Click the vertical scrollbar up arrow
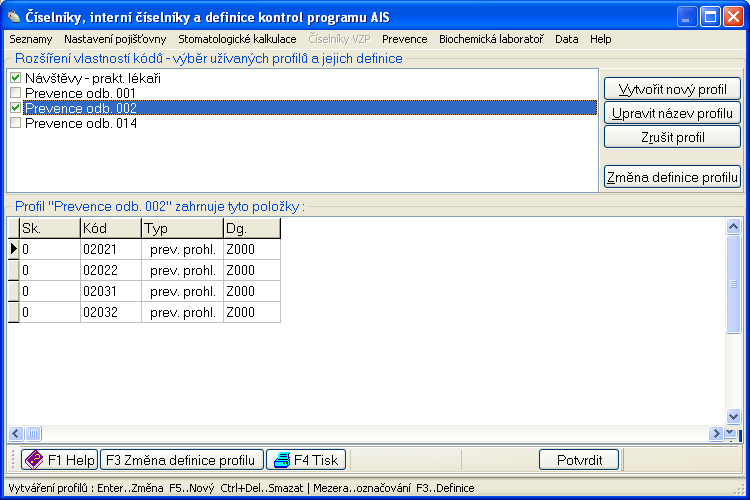Viewport: 750px width, 500px height. point(733,226)
